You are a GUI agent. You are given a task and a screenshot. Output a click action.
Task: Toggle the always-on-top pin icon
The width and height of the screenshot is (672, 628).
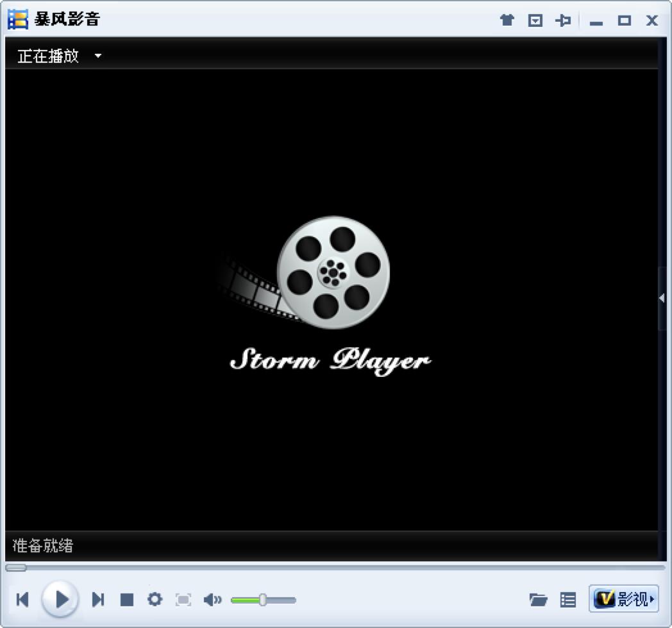coord(563,20)
